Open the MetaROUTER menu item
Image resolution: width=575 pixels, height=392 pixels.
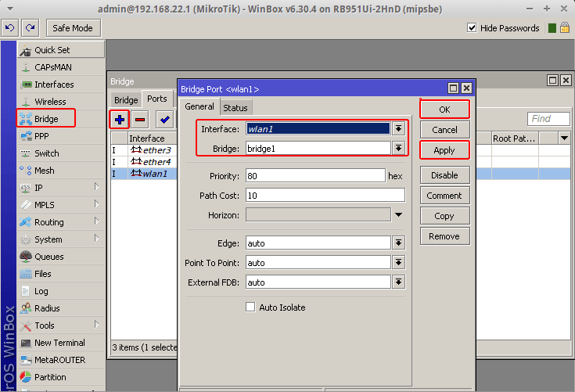pyautogui.click(x=61, y=360)
